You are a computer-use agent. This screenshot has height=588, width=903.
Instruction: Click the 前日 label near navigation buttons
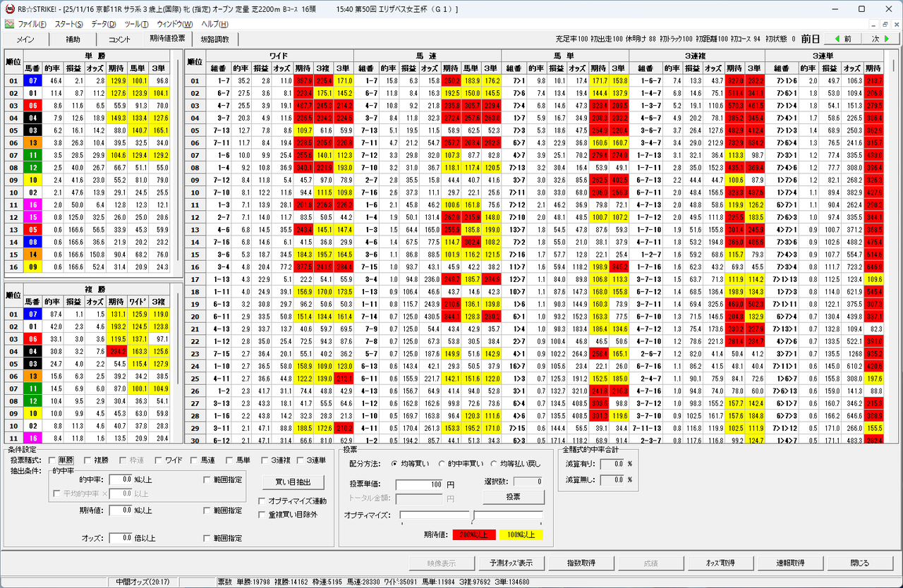tap(810, 39)
